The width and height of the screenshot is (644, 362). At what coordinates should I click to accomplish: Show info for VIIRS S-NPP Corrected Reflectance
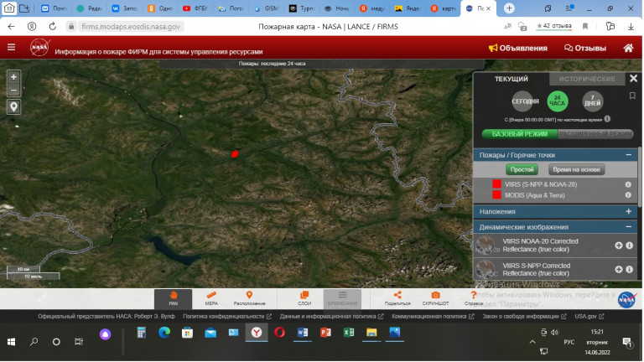(x=629, y=269)
